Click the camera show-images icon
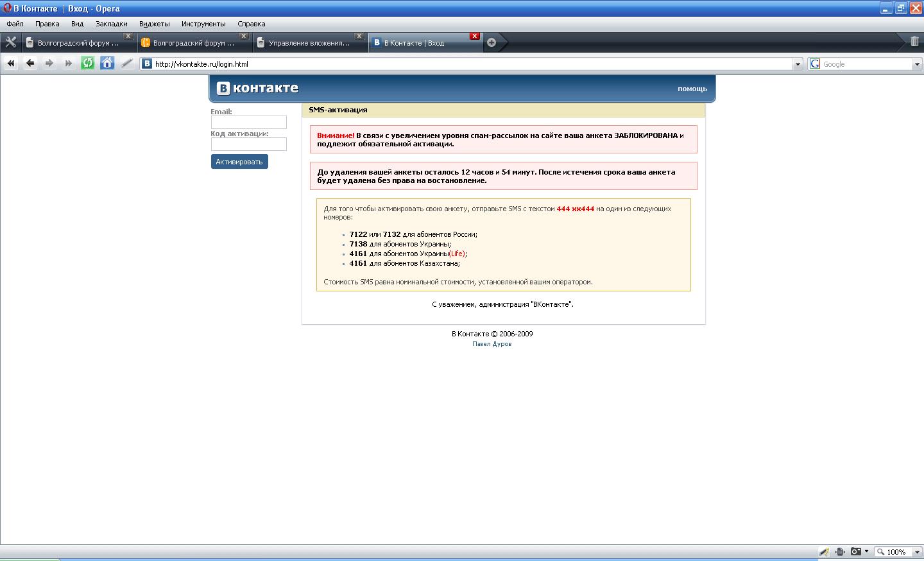Viewport: 924px width, 561px height. tap(855, 552)
